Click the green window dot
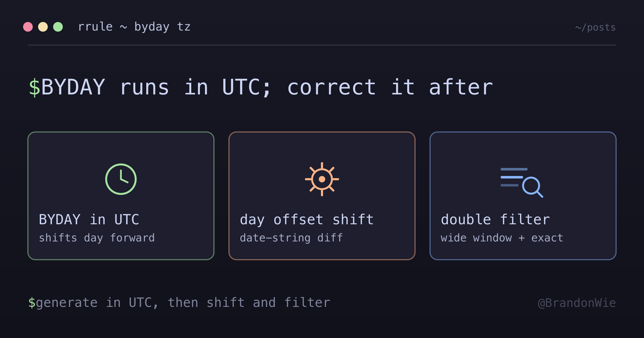The width and height of the screenshot is (644, 338). 58,27
